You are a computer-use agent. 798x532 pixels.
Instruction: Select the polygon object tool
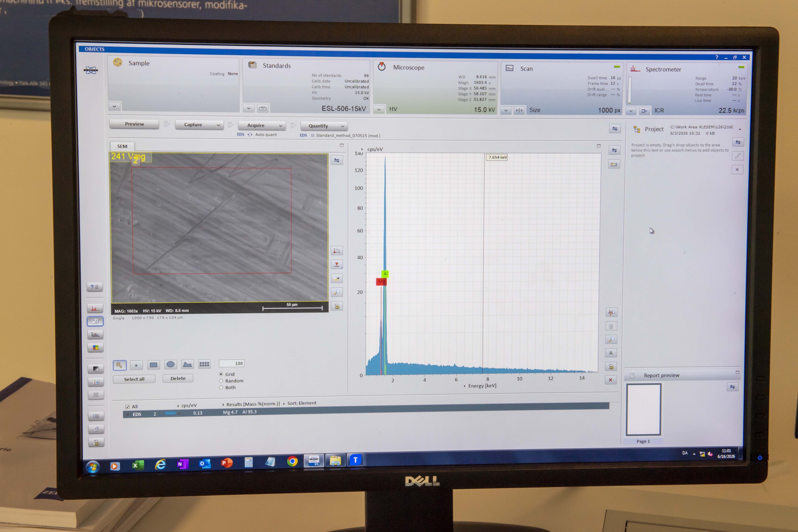tap(188, 364)
